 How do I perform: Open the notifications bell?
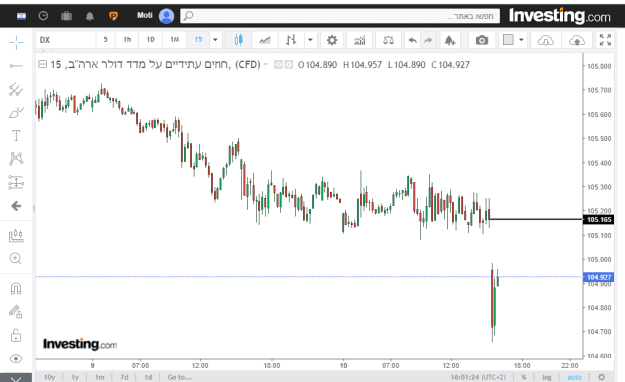point(90,16)
